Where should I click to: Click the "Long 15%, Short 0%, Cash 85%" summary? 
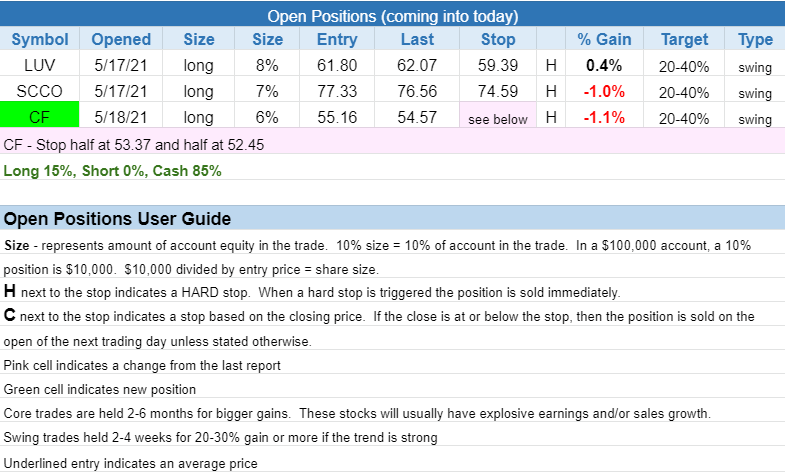coord(113,170)
